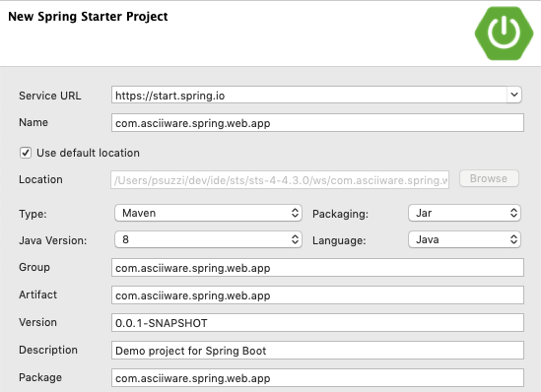The height and width of the screenshot is (392, 541).
Task: Click the New Spring Starter Project title
Action: [x=88, y=17]
